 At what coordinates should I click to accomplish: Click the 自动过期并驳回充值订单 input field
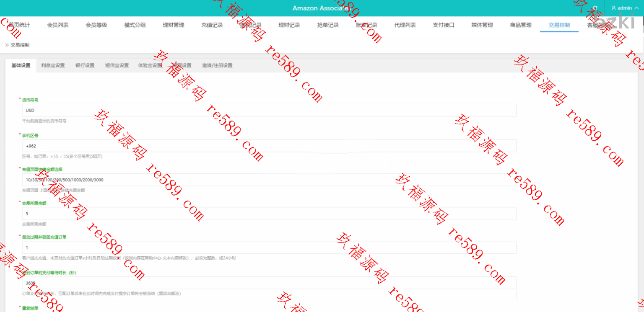click(269, 248)
